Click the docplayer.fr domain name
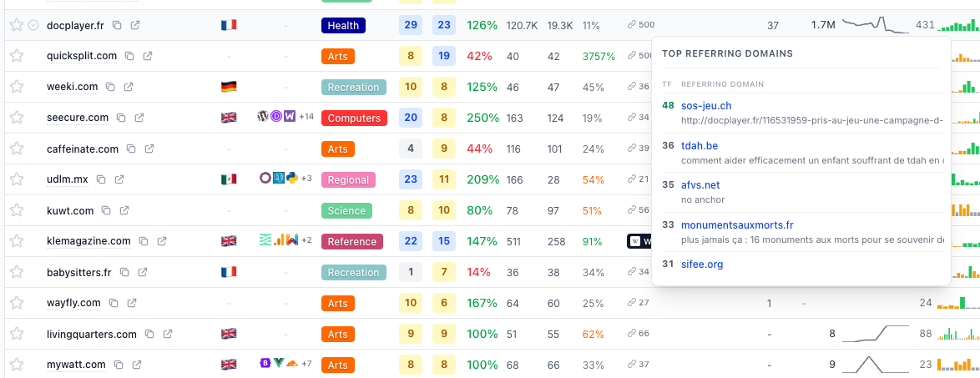The height and width of the screenshot is (378, 980). pos(75,26)
